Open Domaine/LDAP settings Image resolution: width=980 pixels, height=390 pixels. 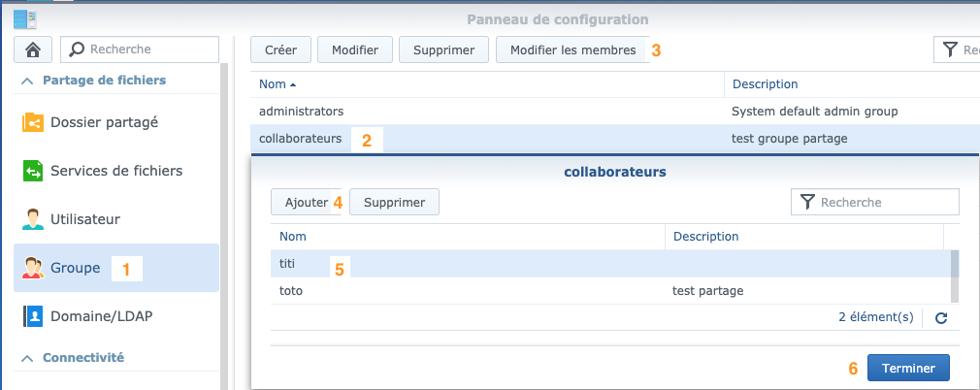[116, 316]
